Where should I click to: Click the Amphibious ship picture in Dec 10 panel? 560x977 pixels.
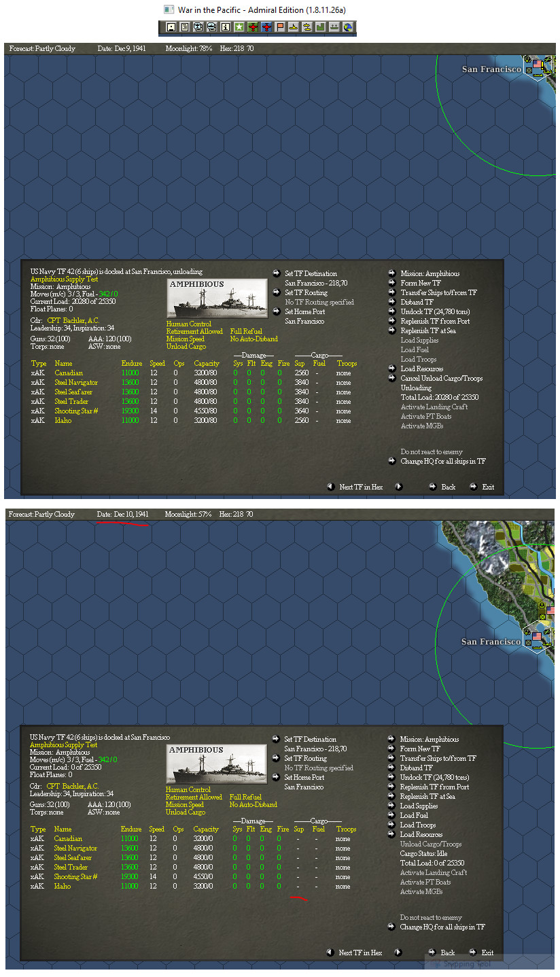[216, 764]
